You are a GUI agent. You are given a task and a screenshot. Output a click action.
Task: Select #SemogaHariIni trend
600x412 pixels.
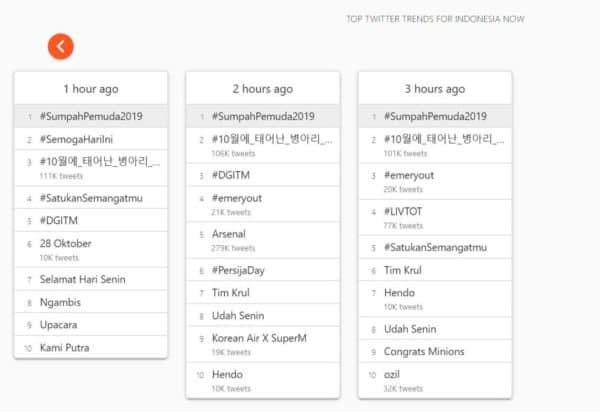pyautogui.click(x=83, y=139)
